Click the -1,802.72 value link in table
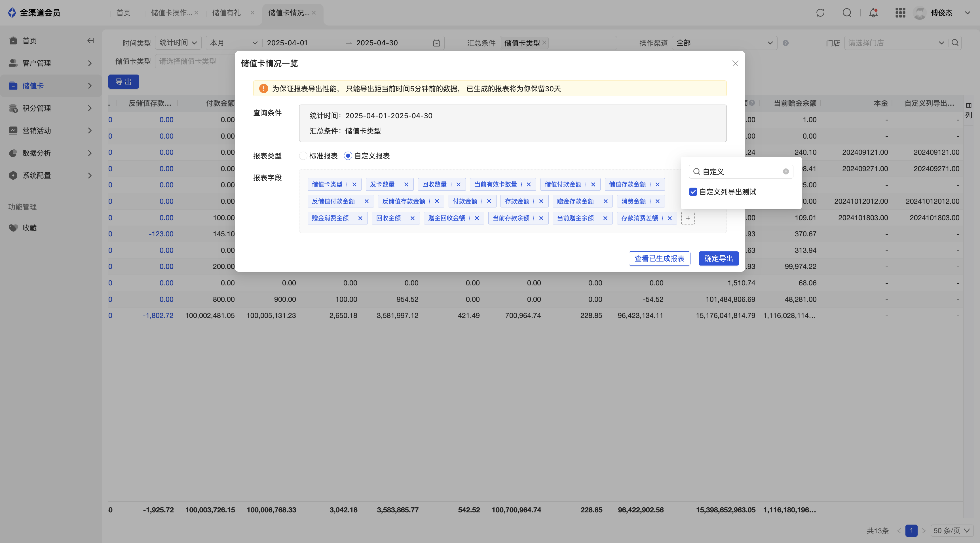The height and width of the screenshot is (543, 980). pos(158,316)
